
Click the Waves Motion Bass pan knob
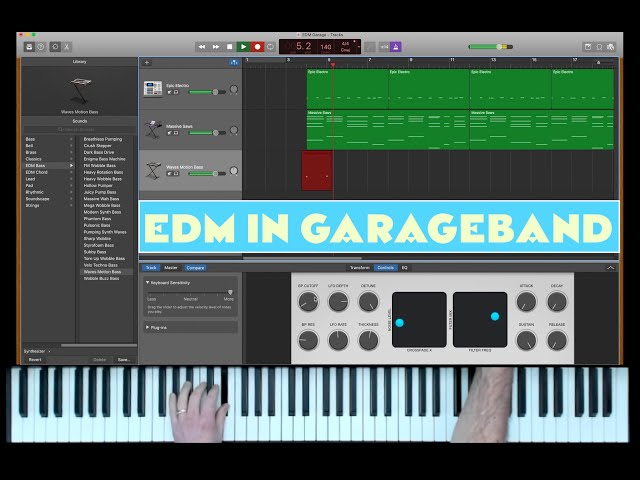(x=234, y=171)
